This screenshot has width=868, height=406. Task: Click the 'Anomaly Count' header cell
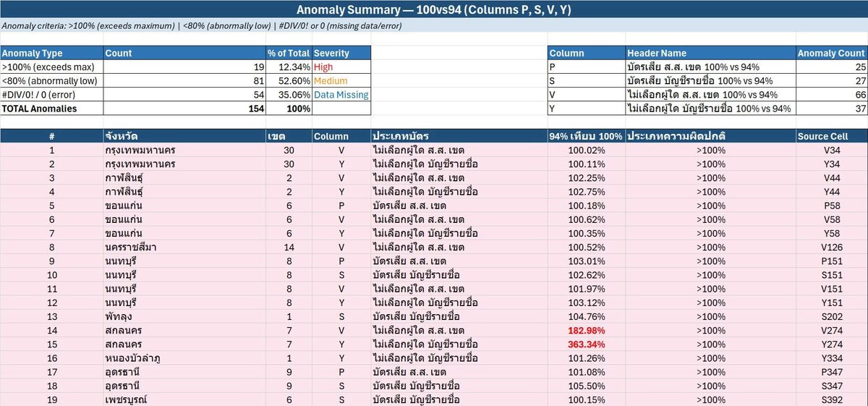click(x=831, y=53)
